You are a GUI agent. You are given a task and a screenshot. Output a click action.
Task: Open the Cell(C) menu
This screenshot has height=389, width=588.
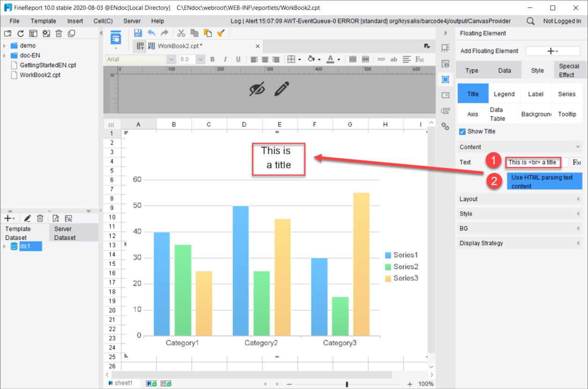103,21
